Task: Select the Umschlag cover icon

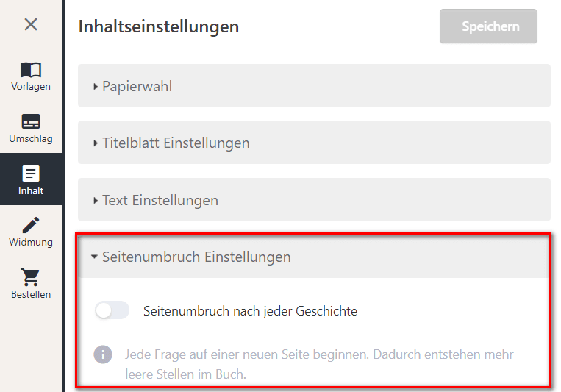Action: (31, 121)
